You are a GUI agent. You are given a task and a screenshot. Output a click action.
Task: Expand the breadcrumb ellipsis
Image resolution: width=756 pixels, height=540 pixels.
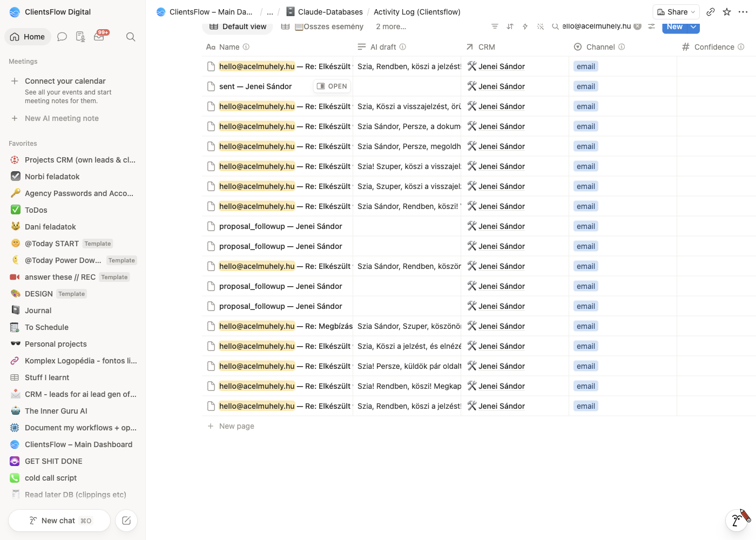point(270,12)
